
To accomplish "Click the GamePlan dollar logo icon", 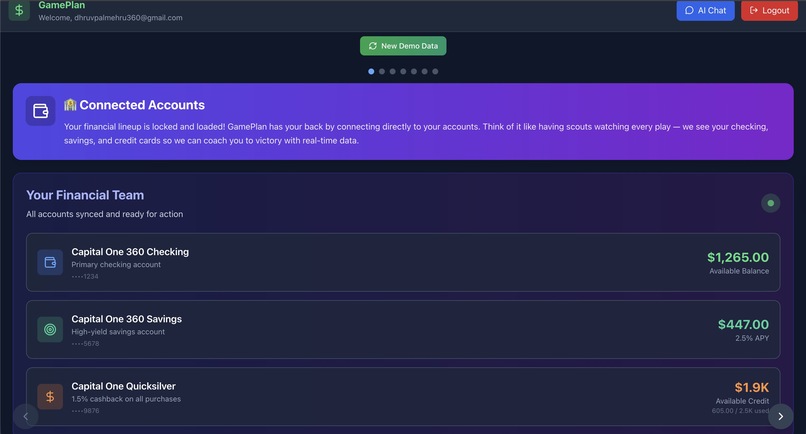I will click(19, 10).
